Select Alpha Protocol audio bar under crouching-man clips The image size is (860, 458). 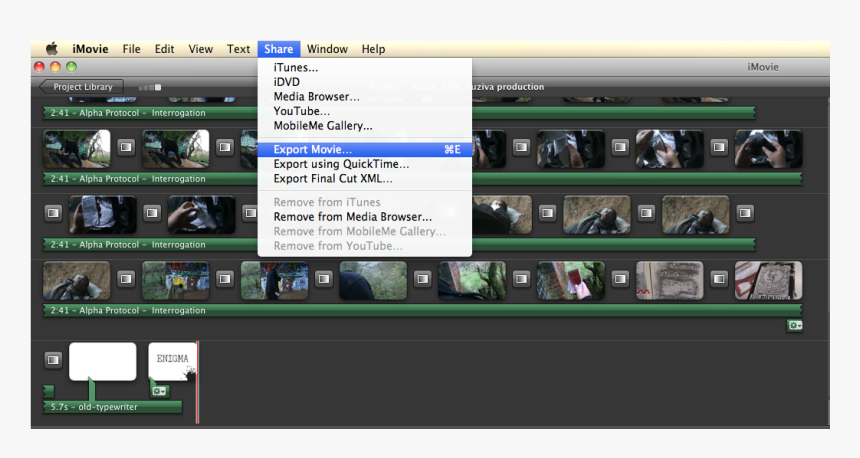tap(423, 179)
